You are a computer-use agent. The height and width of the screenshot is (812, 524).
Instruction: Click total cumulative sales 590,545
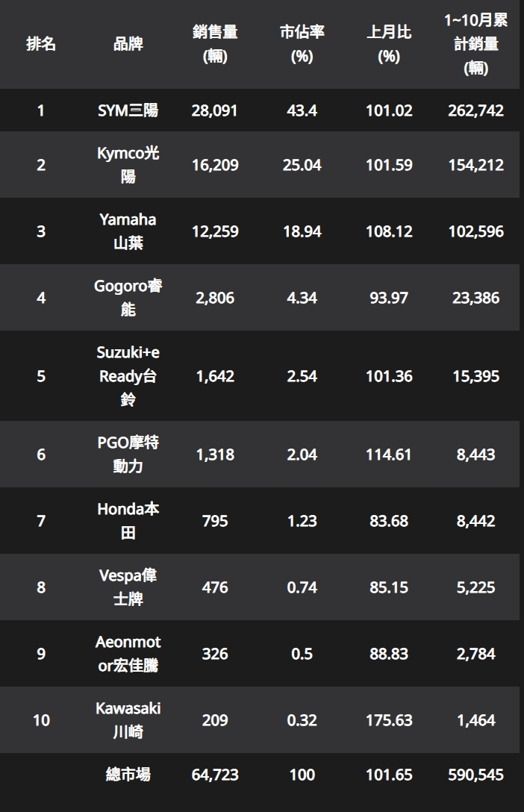pyautogui.click(x=475, y=775)
